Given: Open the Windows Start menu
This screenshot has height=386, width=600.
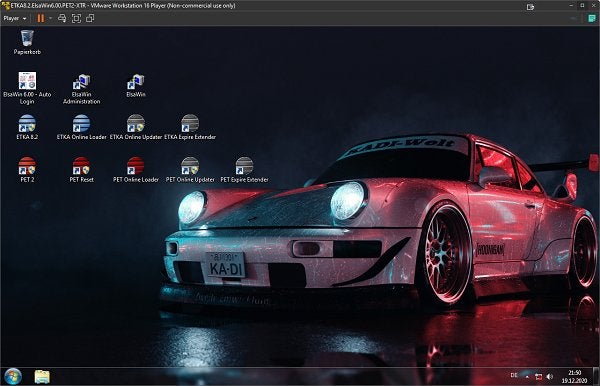Looking at the screenshot, I should 13,376.
